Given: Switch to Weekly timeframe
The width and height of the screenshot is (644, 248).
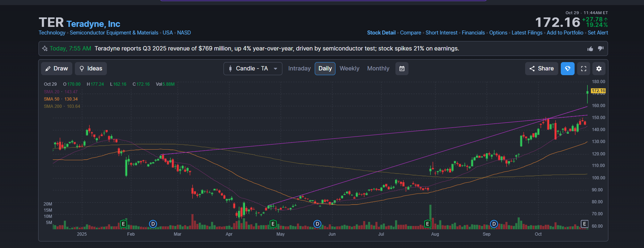Looking at the screenshot, I should pyautogui.click(x=349, y=69).
